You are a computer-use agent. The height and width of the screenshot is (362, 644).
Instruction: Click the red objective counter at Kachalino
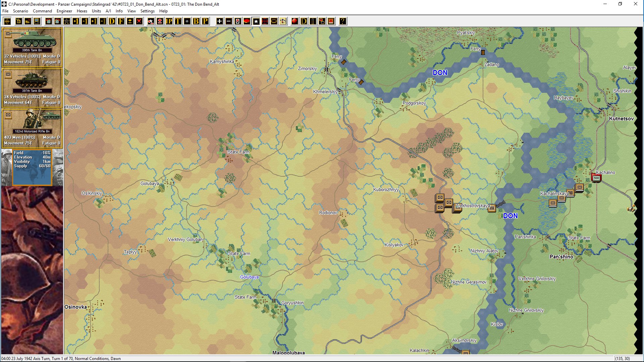[x=596, y=178]
